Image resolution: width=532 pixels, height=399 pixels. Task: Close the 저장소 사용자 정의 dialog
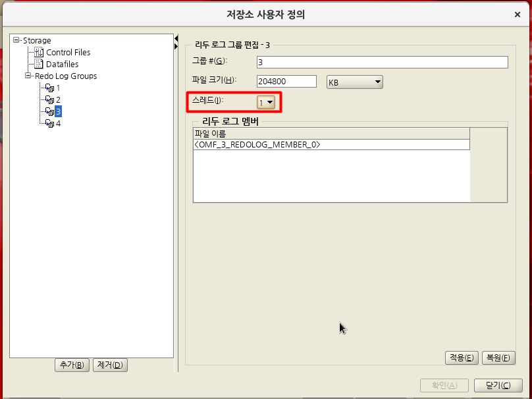pyautogui.click(x=518, y=14)
